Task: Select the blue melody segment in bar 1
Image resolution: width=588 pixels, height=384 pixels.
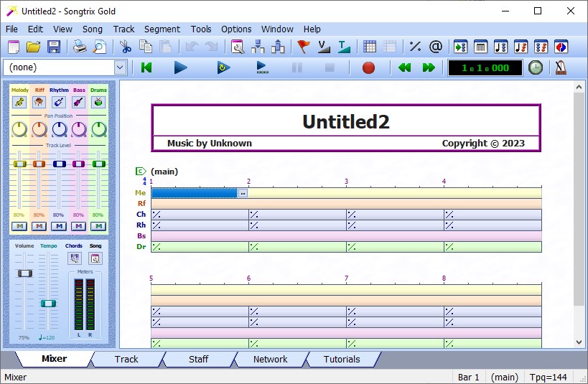Action: [195, 194]
